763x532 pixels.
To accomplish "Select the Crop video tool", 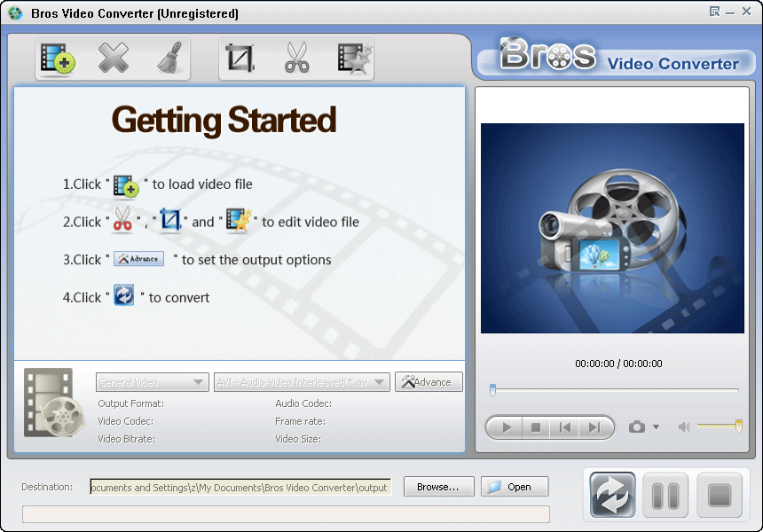I will (240, 59).
